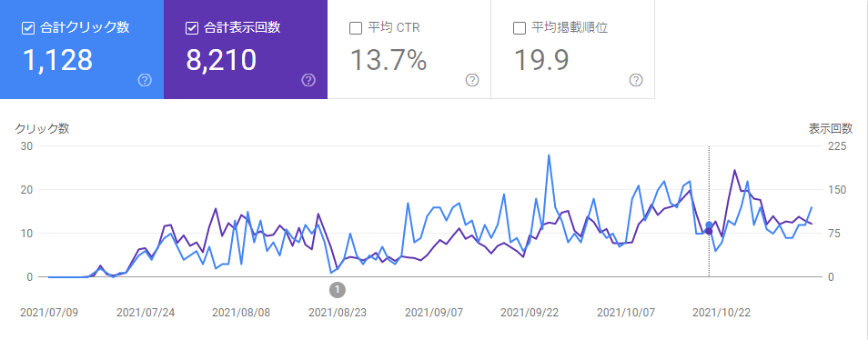Viewport: 868px width, 340px height.
Task: Enable the 平均掲載順位 checkbox
Action: pyautogui.click(x=520, y=28)
